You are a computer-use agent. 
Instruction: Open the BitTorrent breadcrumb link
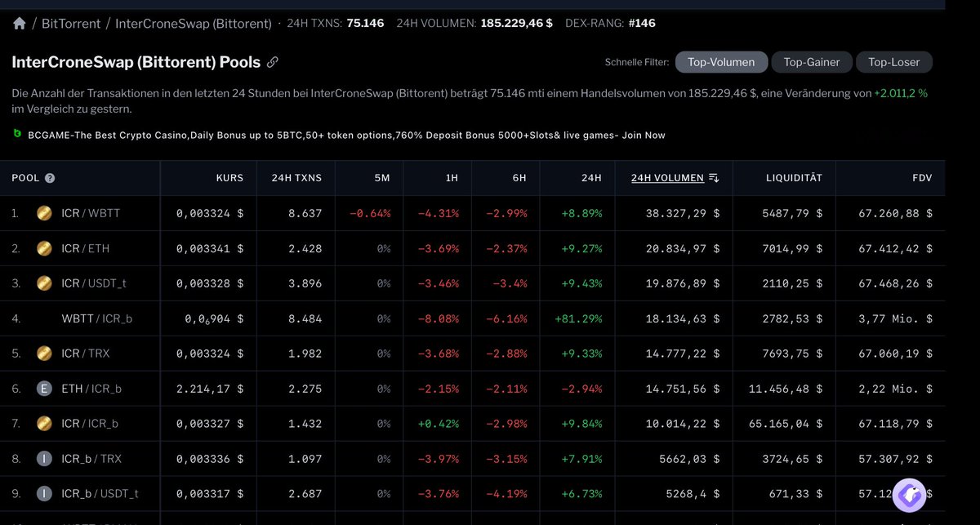pos(71,23)
